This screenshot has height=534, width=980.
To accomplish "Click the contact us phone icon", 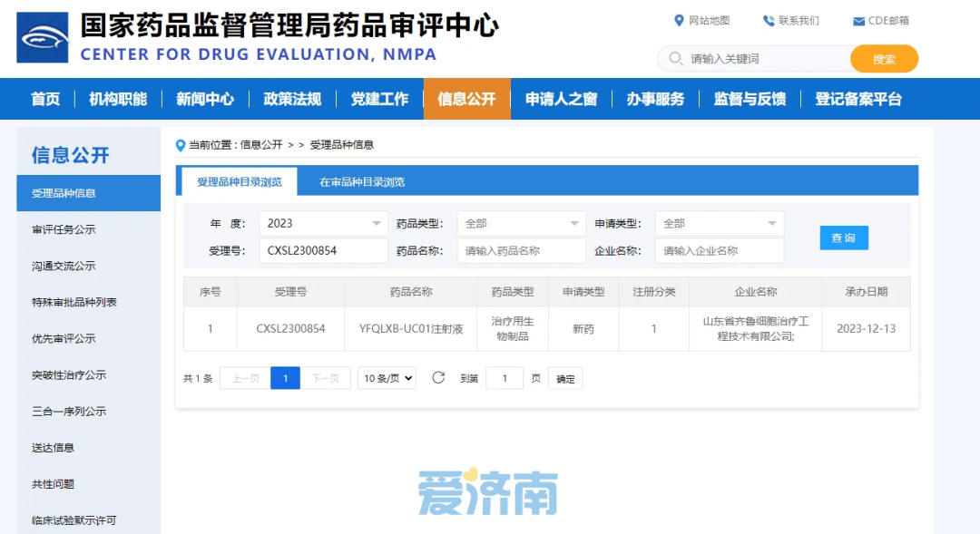I will pos(769,21).
